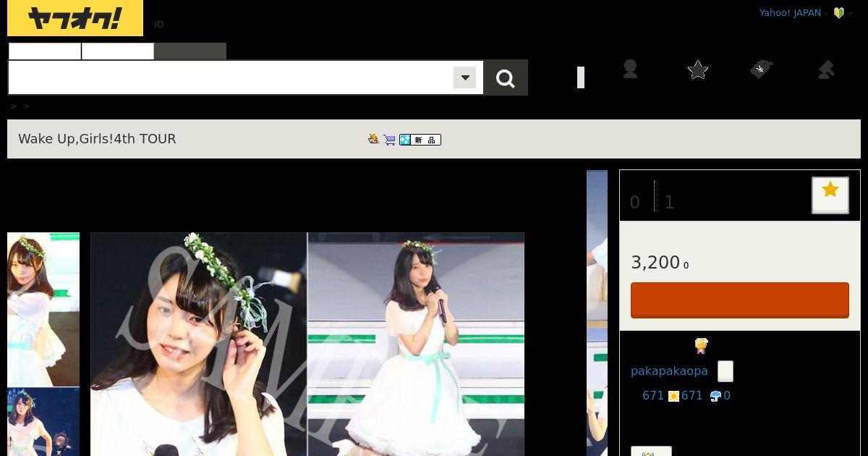Open the good rating 671 link after the sun

pos(692,395)
